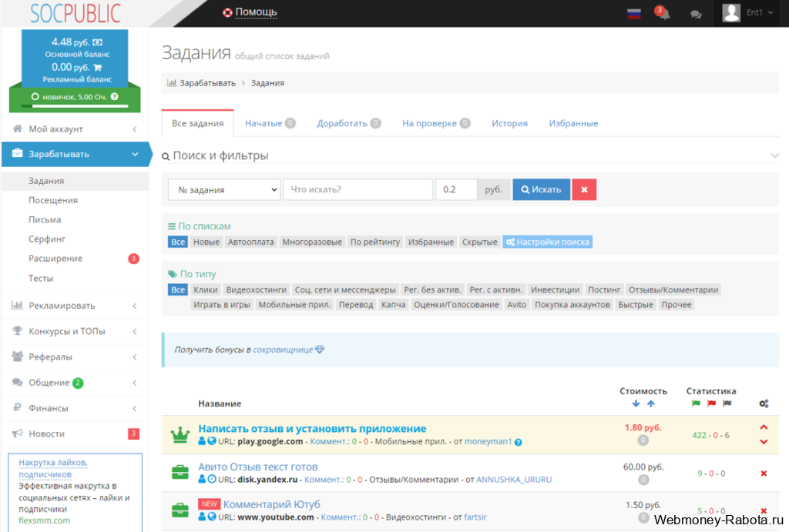Switch to the На проверке tab

(x=436, y=123)
